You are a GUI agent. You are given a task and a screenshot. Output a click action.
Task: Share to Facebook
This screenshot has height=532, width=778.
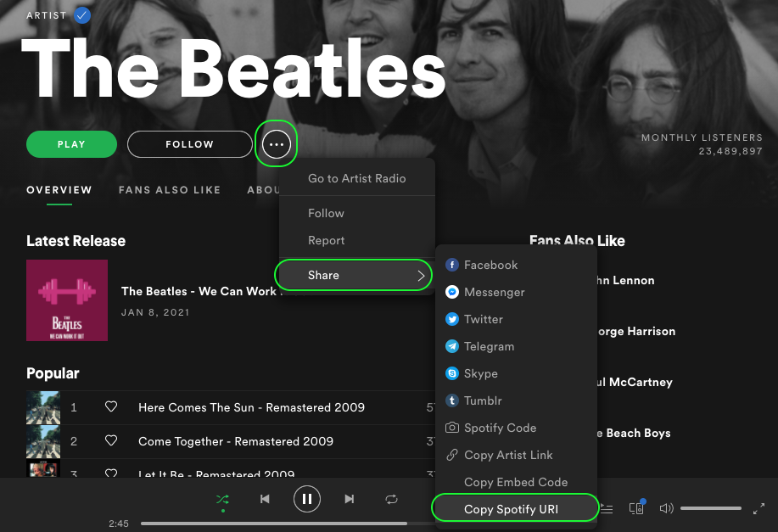click(x=490, y=265)
